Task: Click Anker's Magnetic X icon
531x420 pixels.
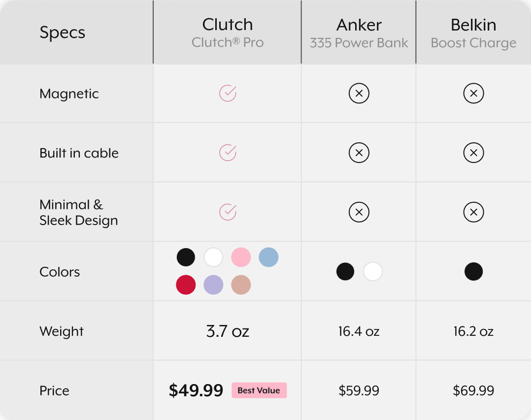Action: pos(359,93)
